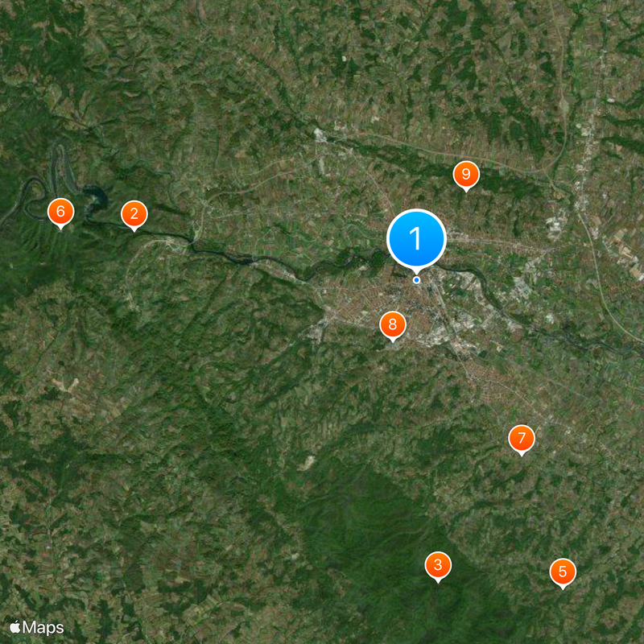Tap orange map pin number 6
This screenshot has width=644, height=644.
pos(61,212)
